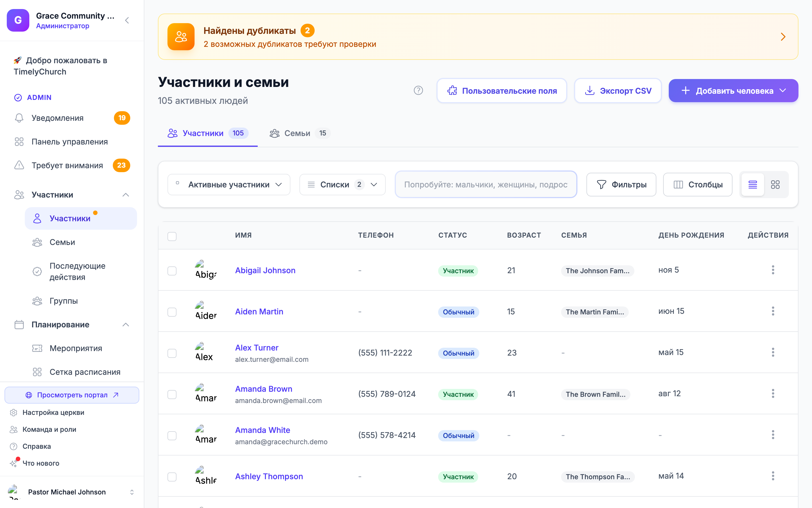Open the Столбцы columns button
The height and width of the screenshot is (508, 812).
pyautogui.click(x=698, y=185)
